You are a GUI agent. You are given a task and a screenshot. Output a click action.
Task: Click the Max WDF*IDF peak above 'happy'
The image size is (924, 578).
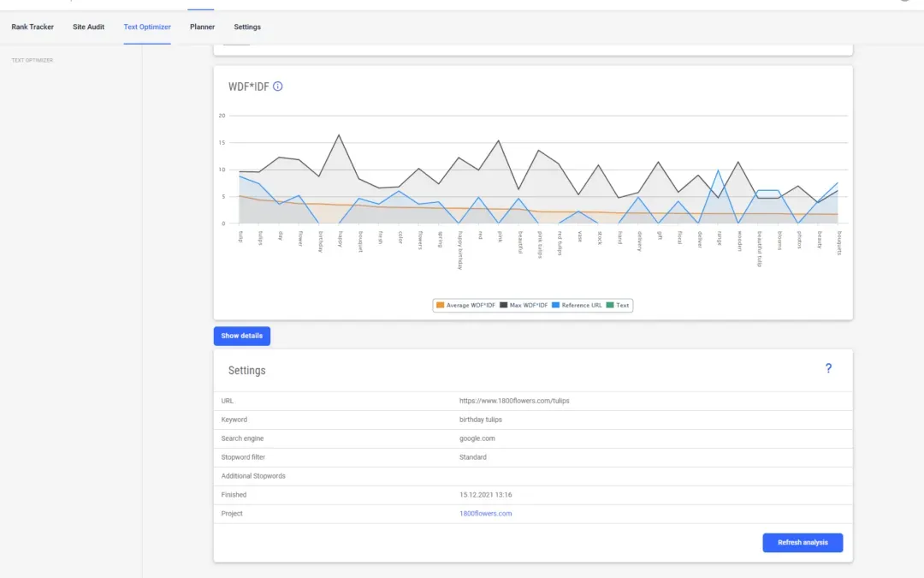pos(339,135)
